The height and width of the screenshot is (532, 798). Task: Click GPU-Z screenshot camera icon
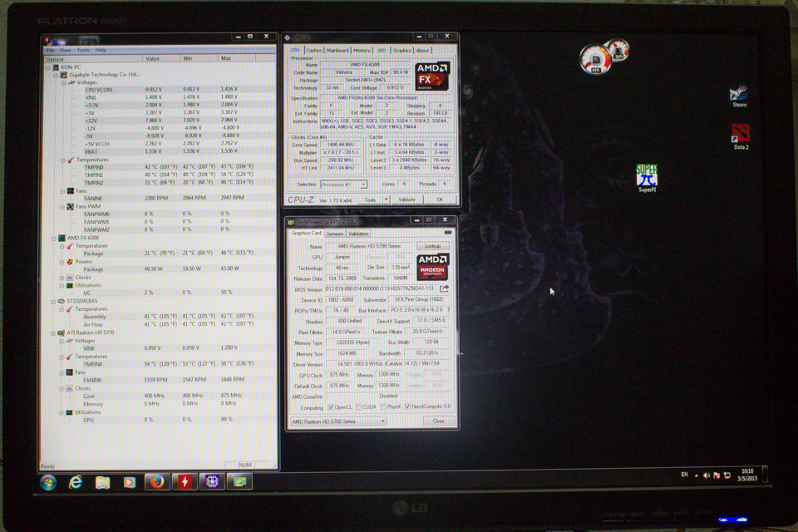[448, 232]
